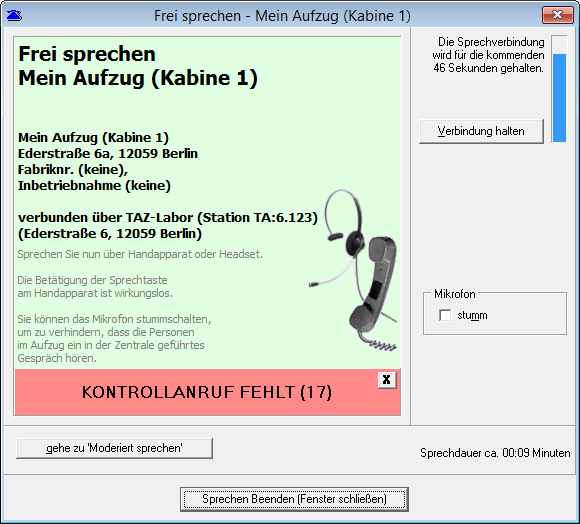This screenshot has height=524, width=580.
Task: Click the Mikrofon group box label
Action: [455, 294]
